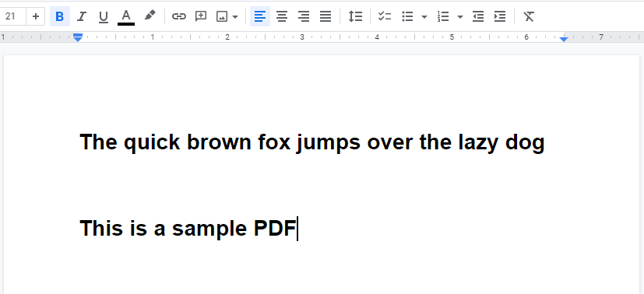Click the font size field showing 21
Screen dimensions: 644x294
point(12,16)
